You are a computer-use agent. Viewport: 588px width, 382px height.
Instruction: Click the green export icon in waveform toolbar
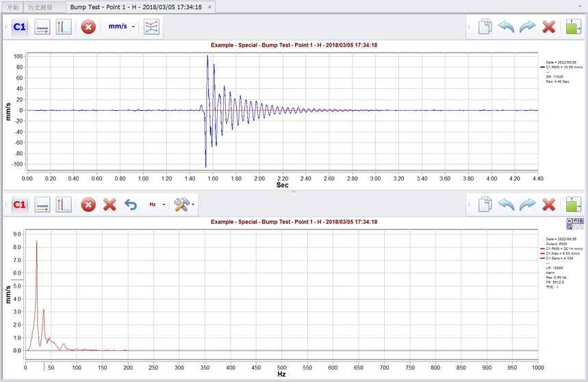tap(572, 27)
